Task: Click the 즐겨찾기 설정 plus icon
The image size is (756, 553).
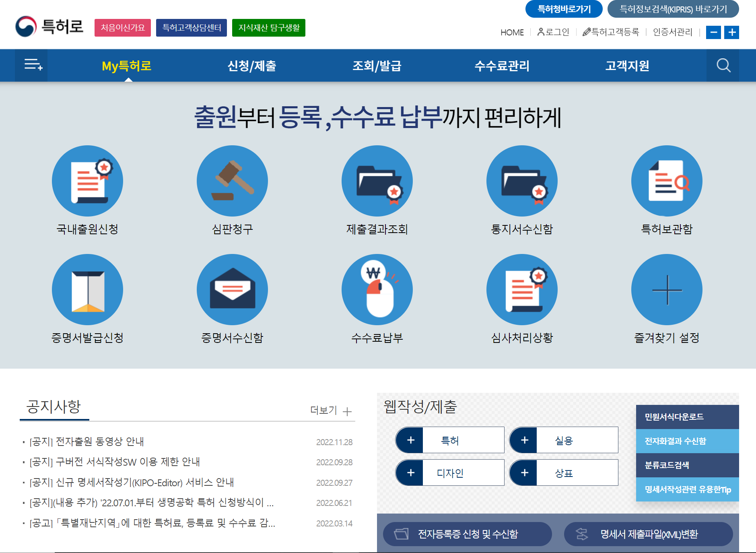Action: 667,289
